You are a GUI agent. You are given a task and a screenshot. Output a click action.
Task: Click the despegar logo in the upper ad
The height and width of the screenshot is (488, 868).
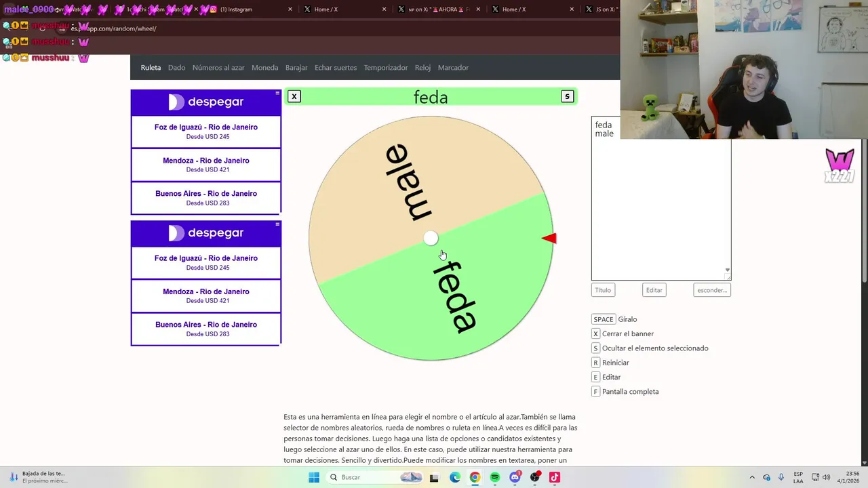(205, 102)
